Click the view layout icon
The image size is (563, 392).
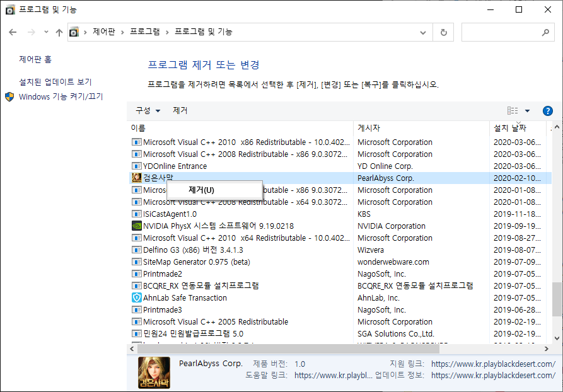[513, 110]
